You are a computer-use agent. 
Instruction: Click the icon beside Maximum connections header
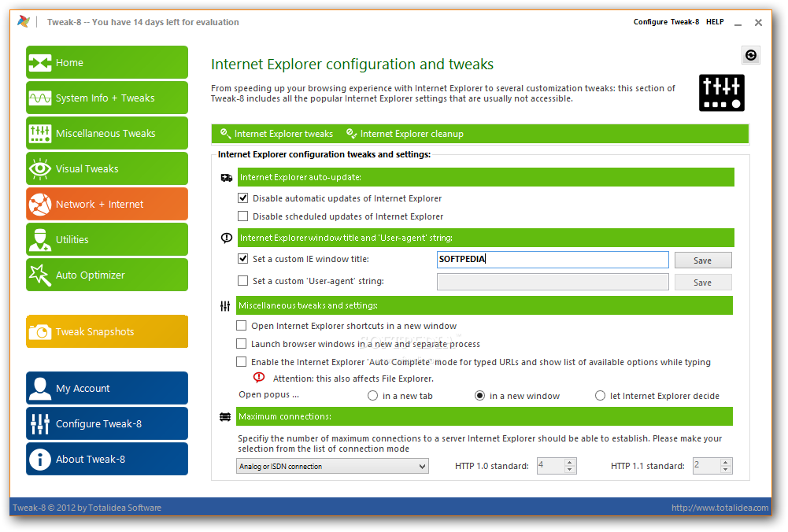coord(225,417)
